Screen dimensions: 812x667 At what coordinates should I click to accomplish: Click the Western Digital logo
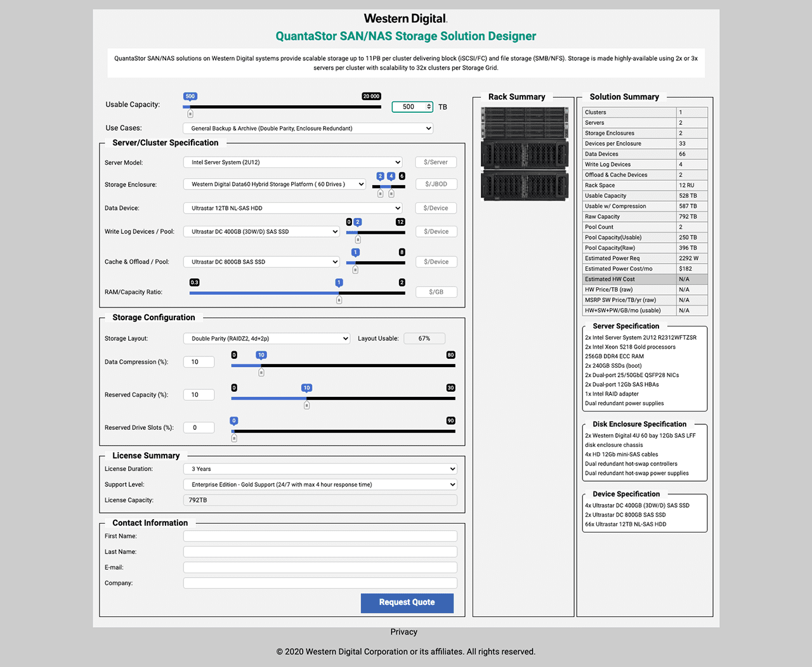click(x=406, y=19)
